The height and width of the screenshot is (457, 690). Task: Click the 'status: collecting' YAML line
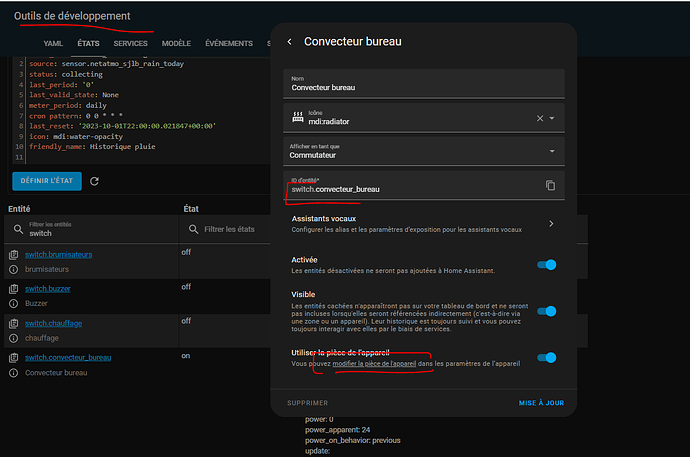coord(66,74)
